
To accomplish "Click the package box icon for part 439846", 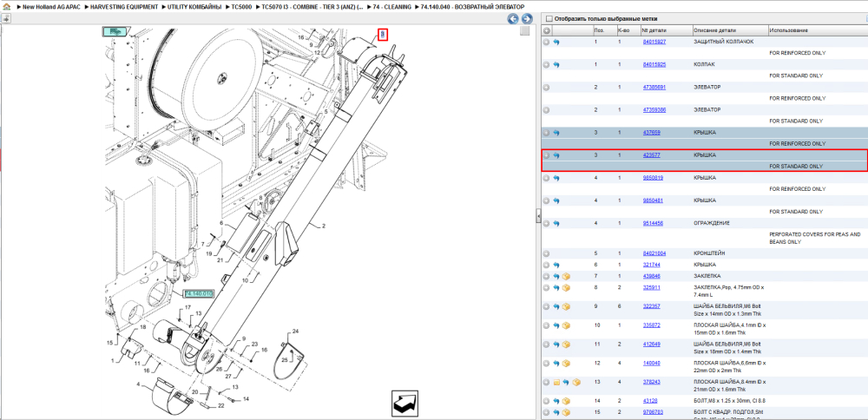I will [x=566, y=276].
